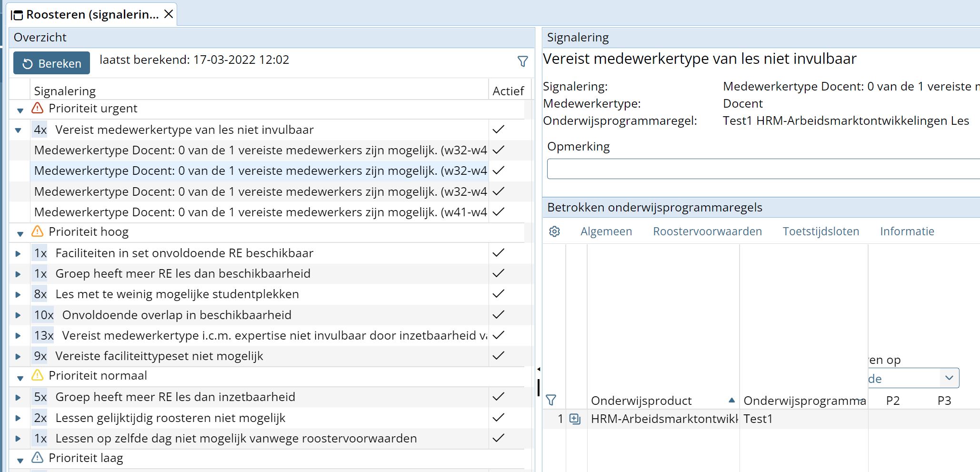The image size is (980, 472).
Task: Toggle Actief for Groep meer RE dan inzetbaarheid
Action: (498, 396)
